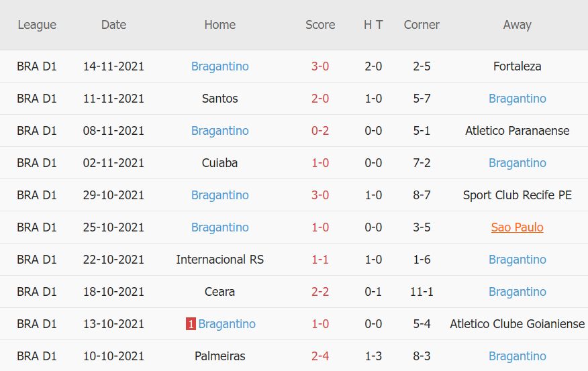Click the Date column header
This screenshot has height=371, width=588.
[113, 25]
